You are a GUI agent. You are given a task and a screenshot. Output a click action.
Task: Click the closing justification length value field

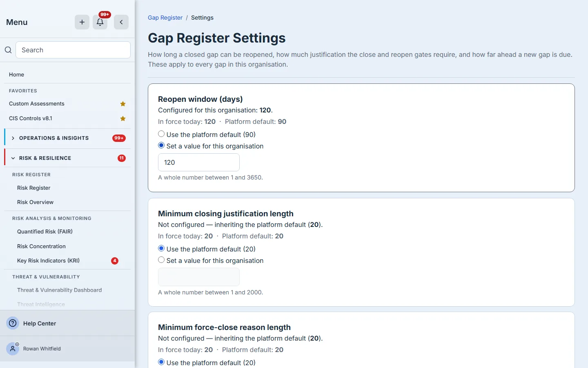(x=199, y=277)
